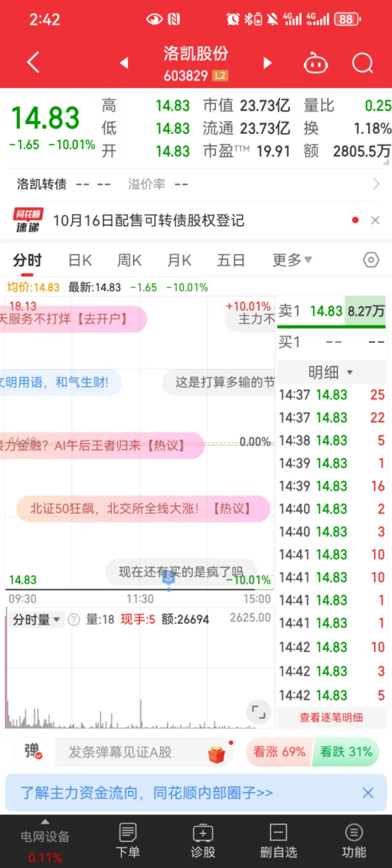This screenshot has height=868, width=392.
Task: Select the 月K tab
Action: 180,261
